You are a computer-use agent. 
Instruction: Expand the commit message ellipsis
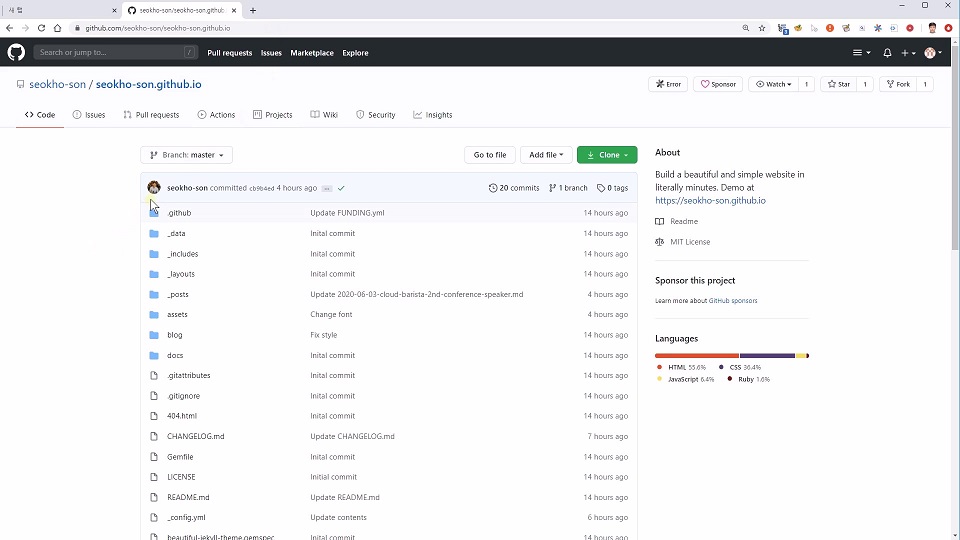coord(326,188)
